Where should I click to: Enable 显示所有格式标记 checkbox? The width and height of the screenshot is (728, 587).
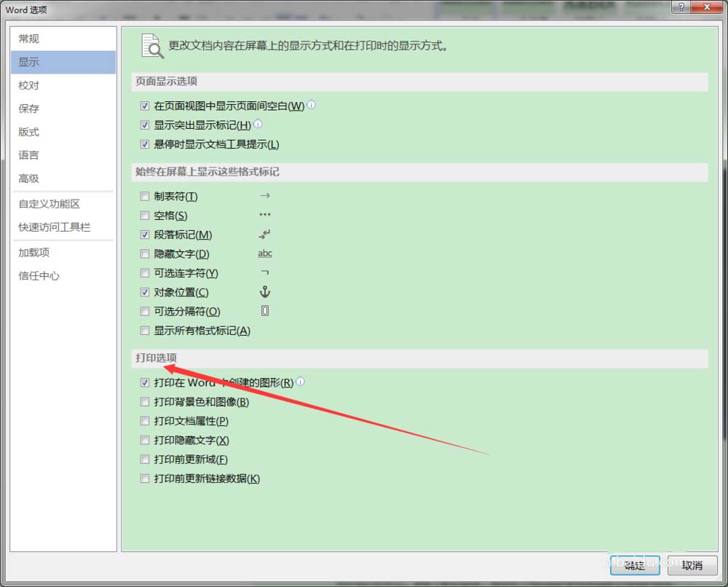[x=145, y=331]
